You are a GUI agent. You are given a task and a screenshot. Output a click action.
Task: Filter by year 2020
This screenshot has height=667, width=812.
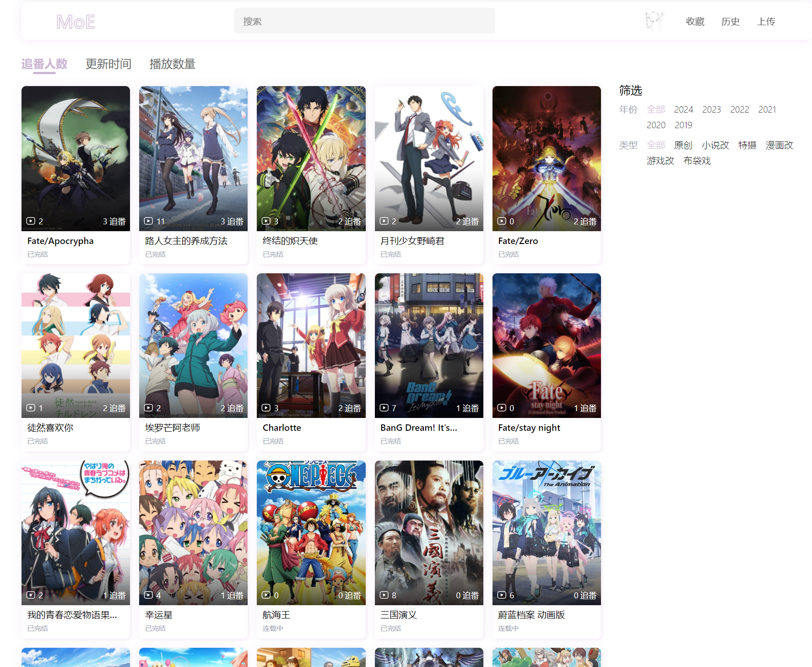point(656,125)
